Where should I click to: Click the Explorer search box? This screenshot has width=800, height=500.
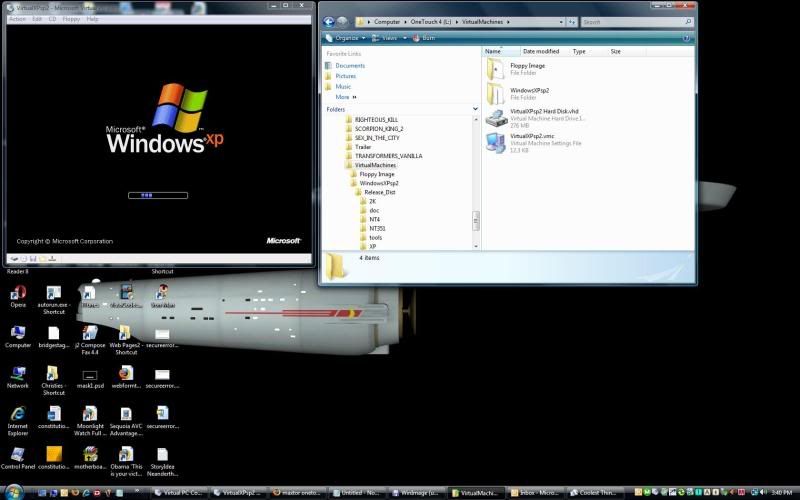click(x=636, y=22)
